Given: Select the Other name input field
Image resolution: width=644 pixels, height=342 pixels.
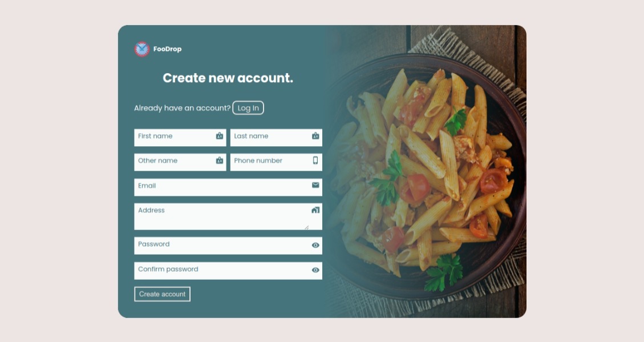Looking at the screenshot, I should [180, 162].
